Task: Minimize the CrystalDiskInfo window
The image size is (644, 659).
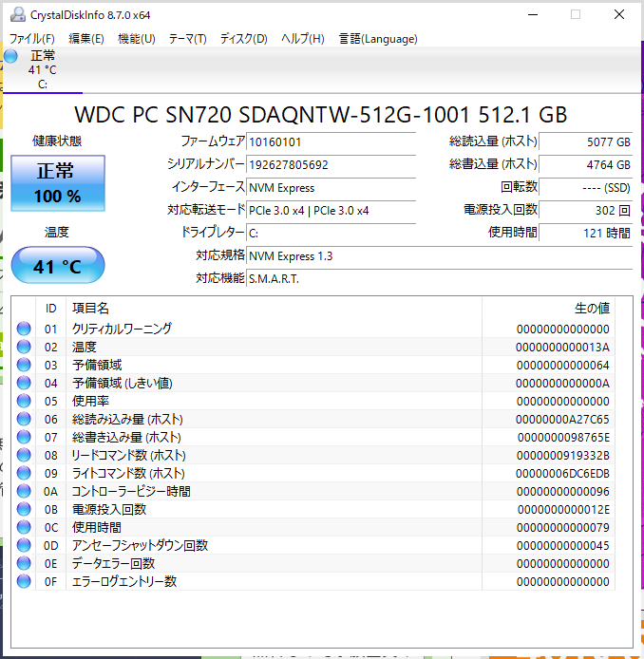Action: pyautogui.click(x=533, y=14)
